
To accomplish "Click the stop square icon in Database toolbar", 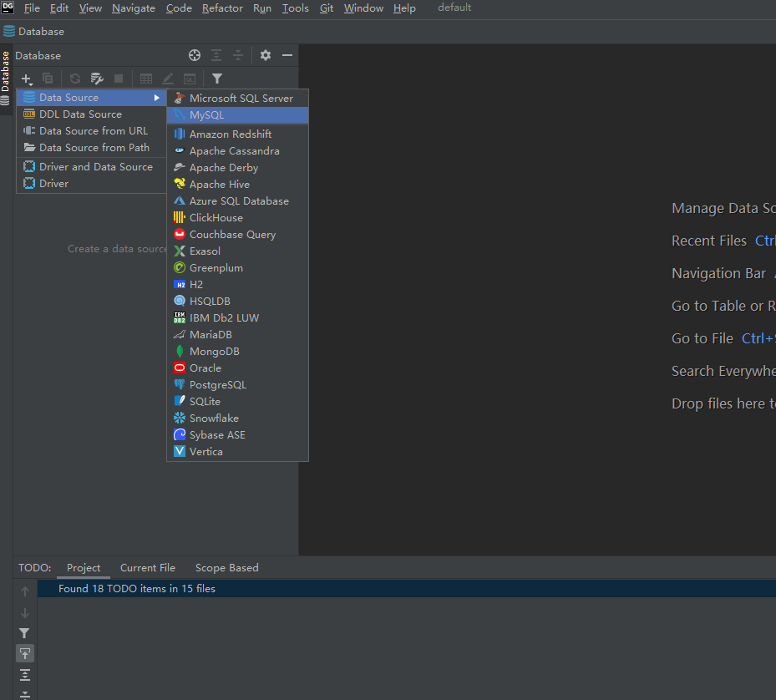I will point(119,79).
